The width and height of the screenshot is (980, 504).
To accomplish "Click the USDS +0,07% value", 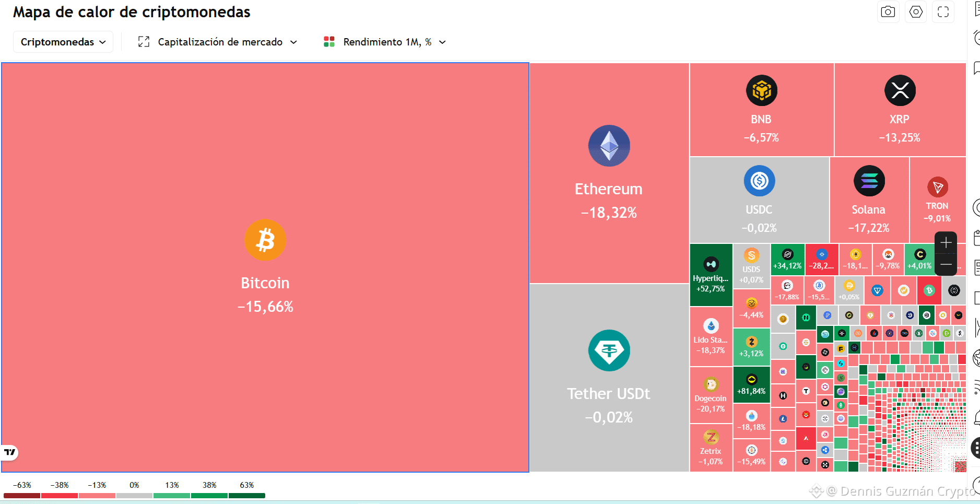I will coord(751,280).
